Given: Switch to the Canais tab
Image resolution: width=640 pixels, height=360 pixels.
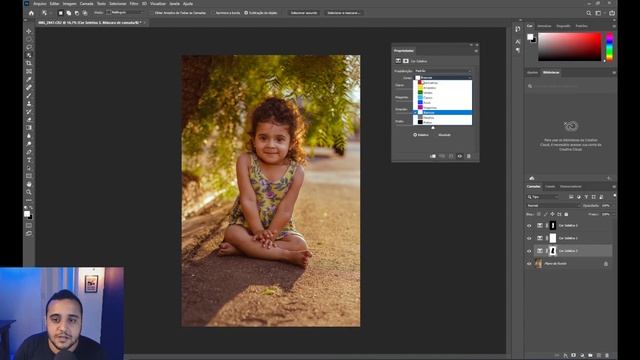Looking at the screenshot, I should click(x=550, y=187).
